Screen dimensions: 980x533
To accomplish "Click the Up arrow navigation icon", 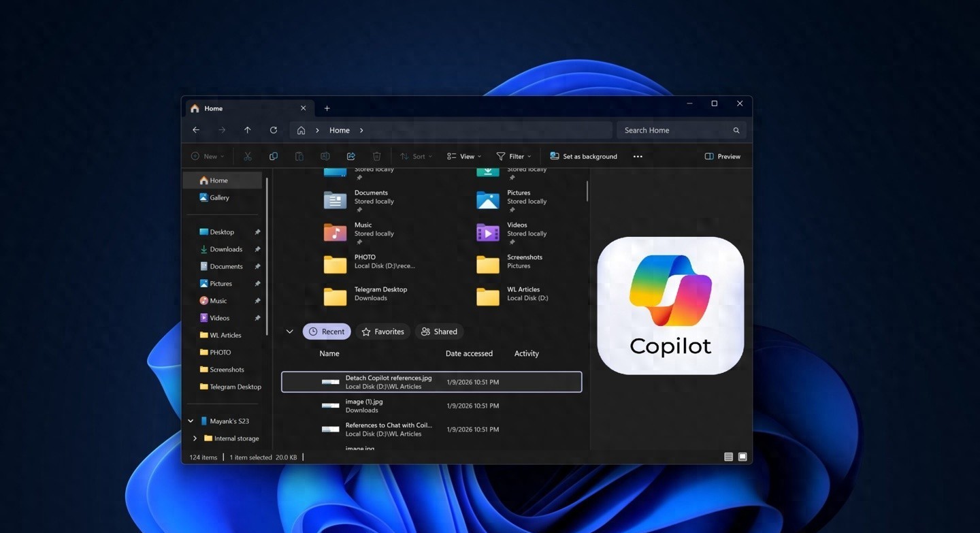I will (248, 130).
